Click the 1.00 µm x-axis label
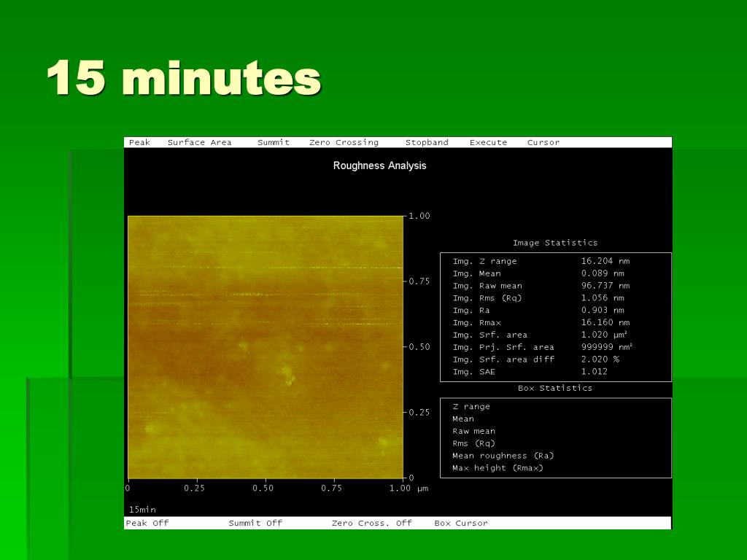The image size is (747, 560). [x=409, y=488]
